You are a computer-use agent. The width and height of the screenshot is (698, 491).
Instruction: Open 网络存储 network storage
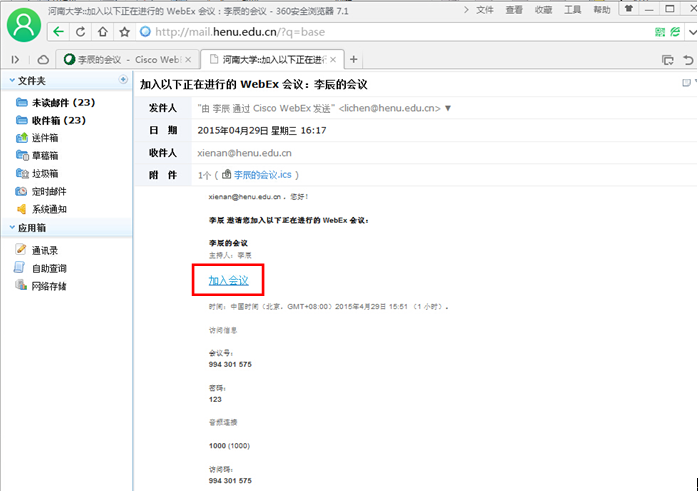49,286
